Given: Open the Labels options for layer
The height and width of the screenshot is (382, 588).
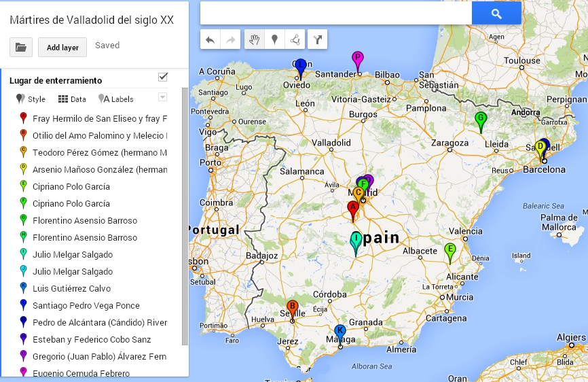Looking at the screenshot, I should tap(116, 99).
